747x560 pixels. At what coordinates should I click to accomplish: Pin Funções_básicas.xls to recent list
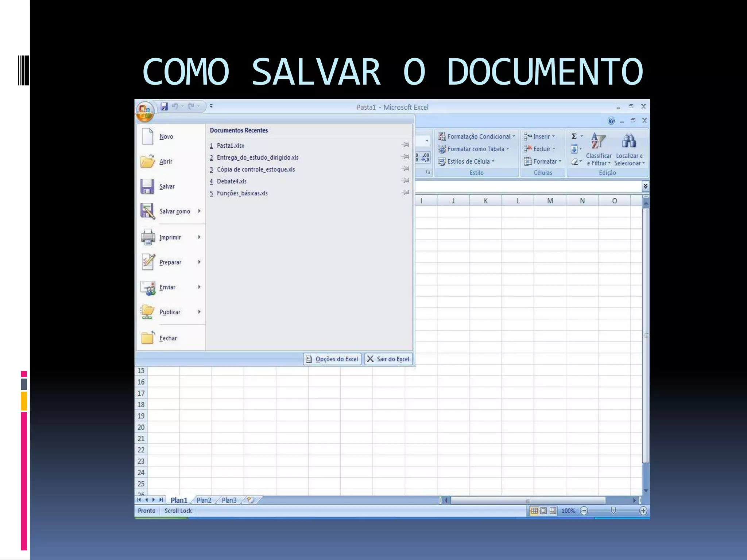[405, 192]
